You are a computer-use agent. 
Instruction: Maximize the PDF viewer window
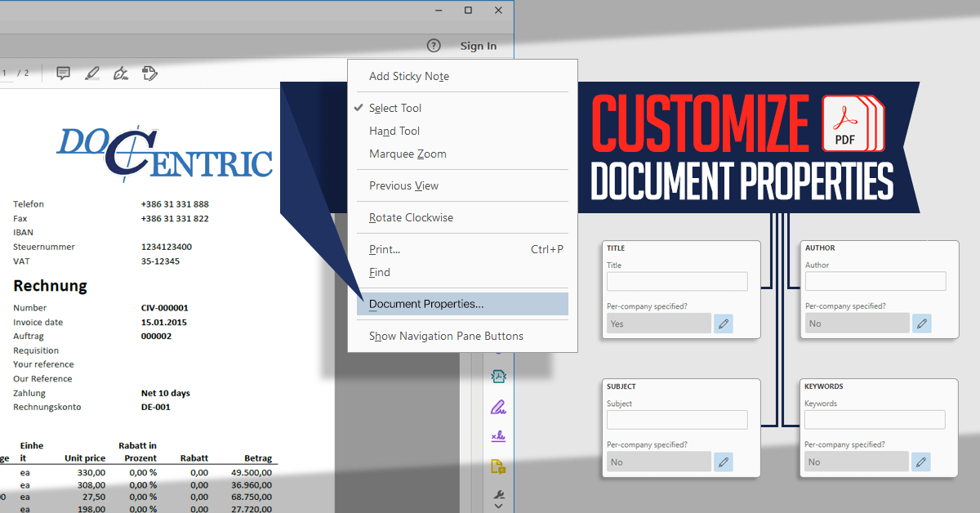click(x=468, y=10)
